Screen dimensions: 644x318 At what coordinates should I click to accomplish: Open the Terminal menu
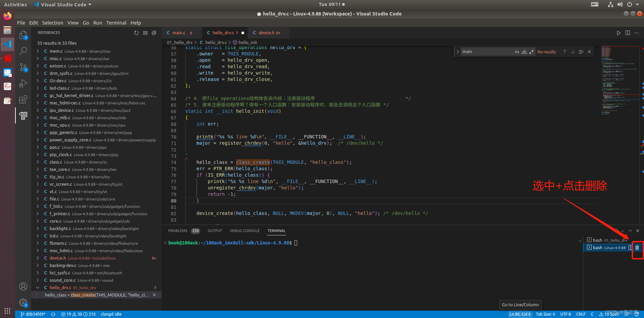tap(116, 23)
